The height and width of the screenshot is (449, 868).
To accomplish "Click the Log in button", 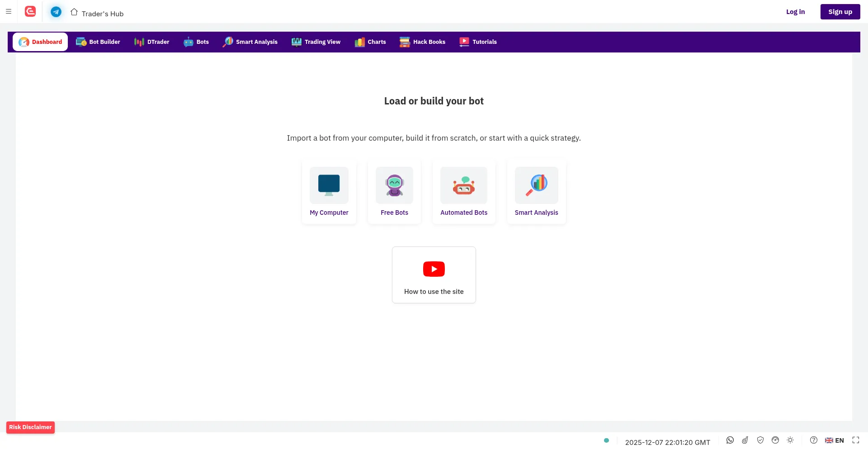I will 795,12.
